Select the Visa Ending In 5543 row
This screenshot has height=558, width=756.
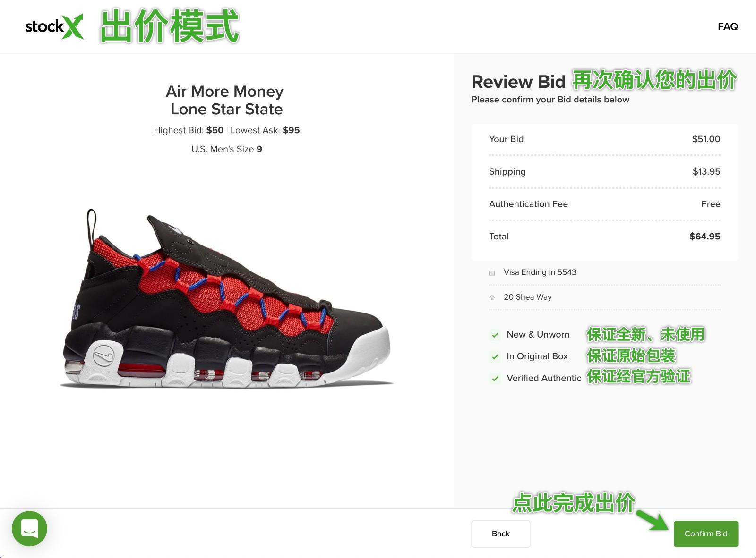(x=604, y=272)
